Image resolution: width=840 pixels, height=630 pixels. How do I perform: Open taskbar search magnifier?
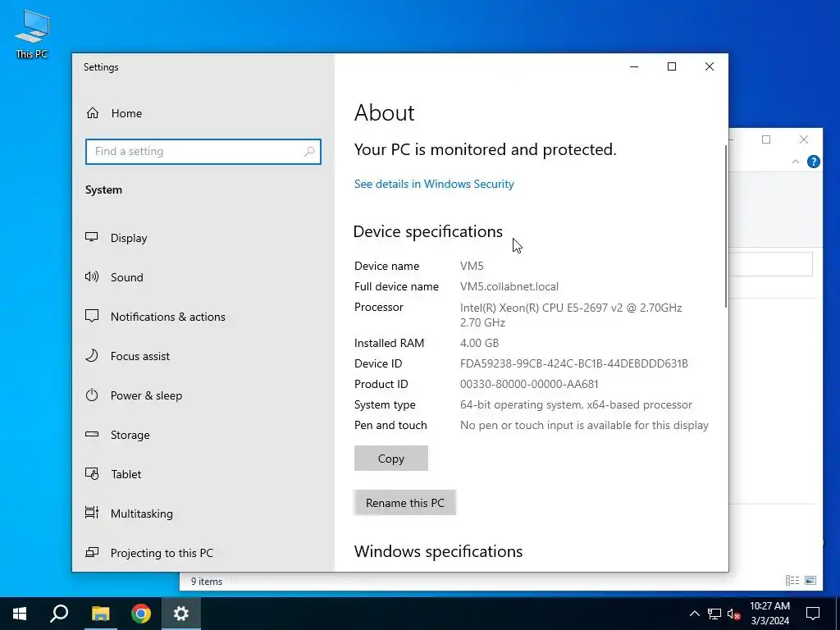pyautogui.click(x=59, y=614)
